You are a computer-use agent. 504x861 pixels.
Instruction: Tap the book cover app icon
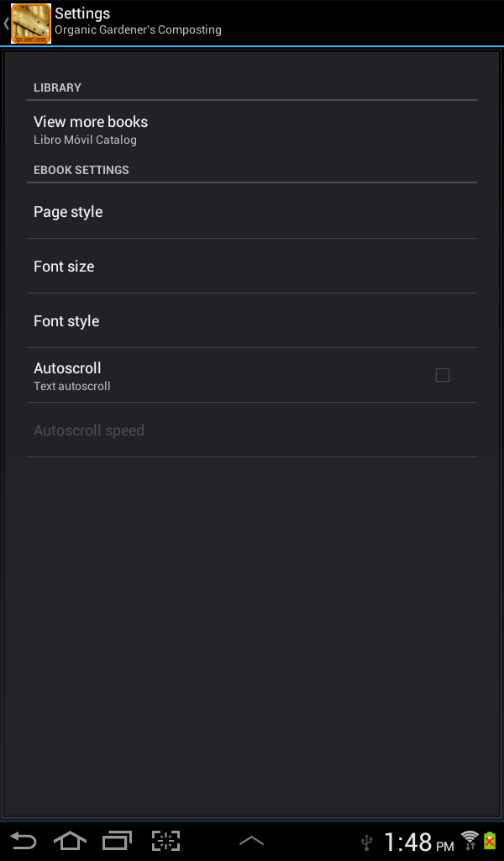click(31, 24)
